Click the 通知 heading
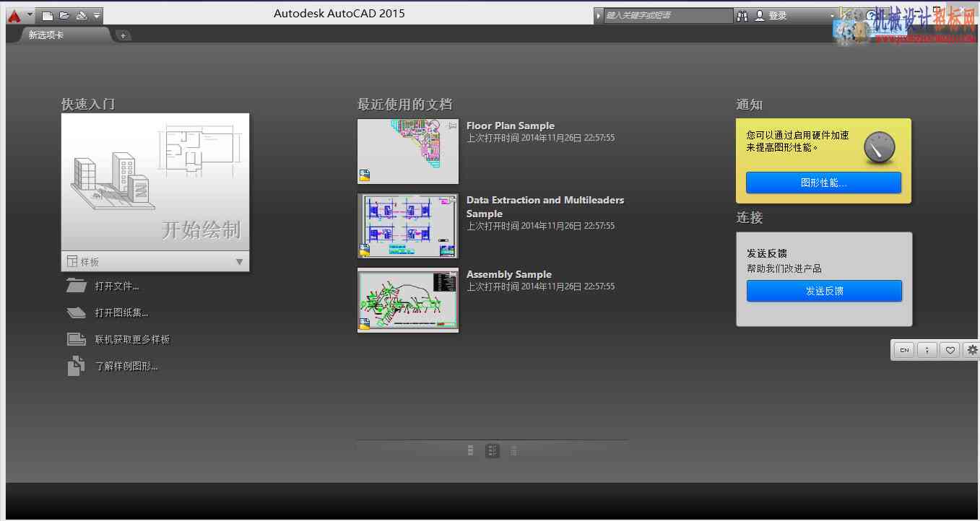 (x=750, y=105)
